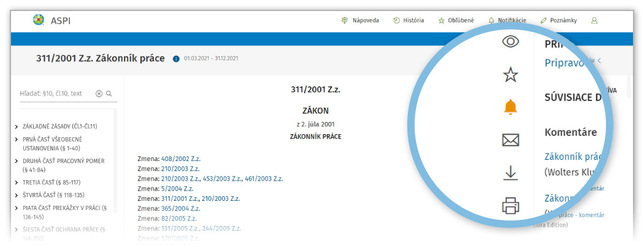Add document to favorites with star icon
Viewport: 644px width, 245px height.
coord(510,75)
